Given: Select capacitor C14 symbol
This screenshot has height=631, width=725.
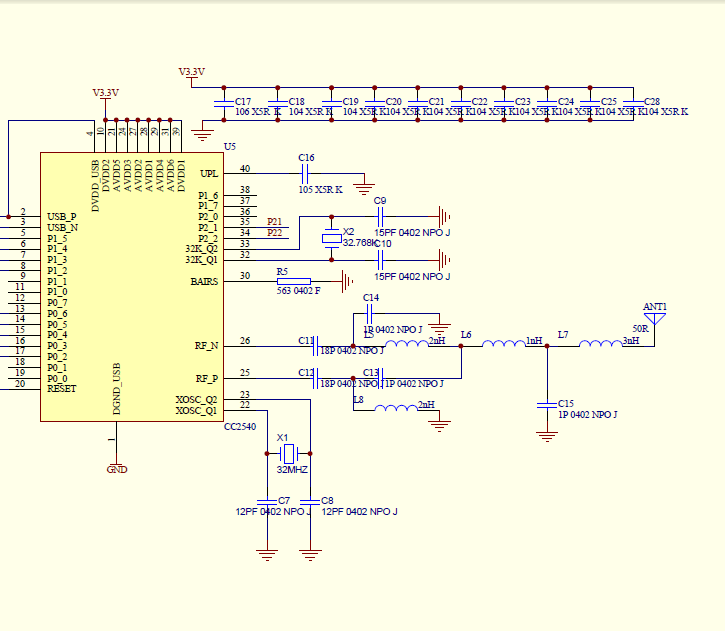Looking at the screenshot, I should [369, 313].
